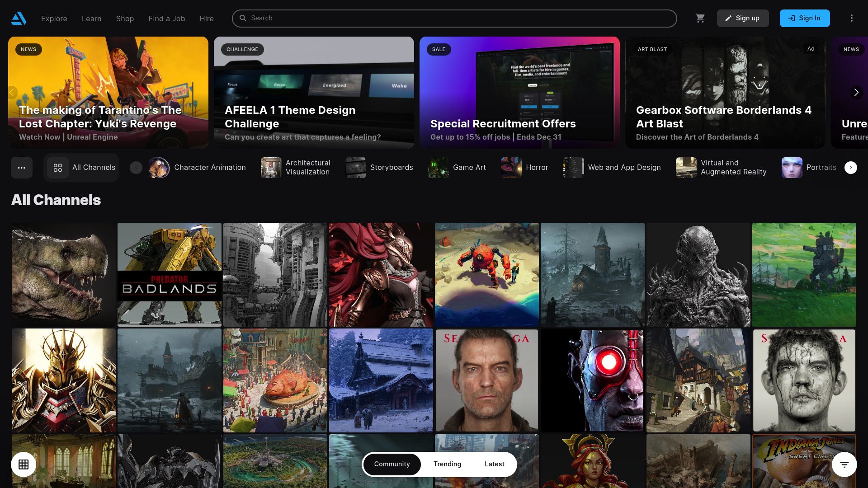Open the Hire menu
The width and height of the screenshot is (868, 488).
pos(207,19)
